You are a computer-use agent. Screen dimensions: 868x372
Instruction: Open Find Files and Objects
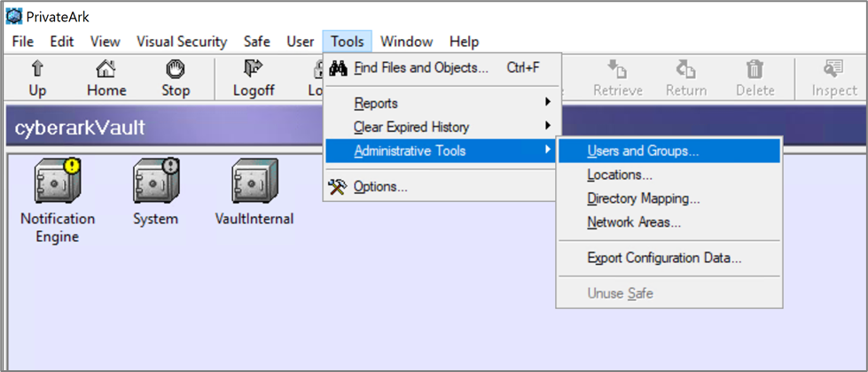point(420,67)
